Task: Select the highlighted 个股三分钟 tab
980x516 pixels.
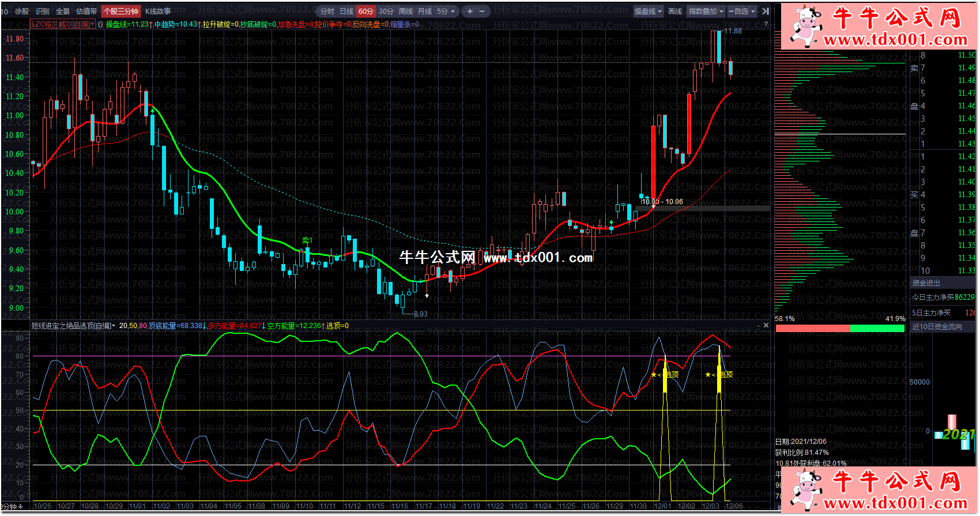Action: [121, 11]
